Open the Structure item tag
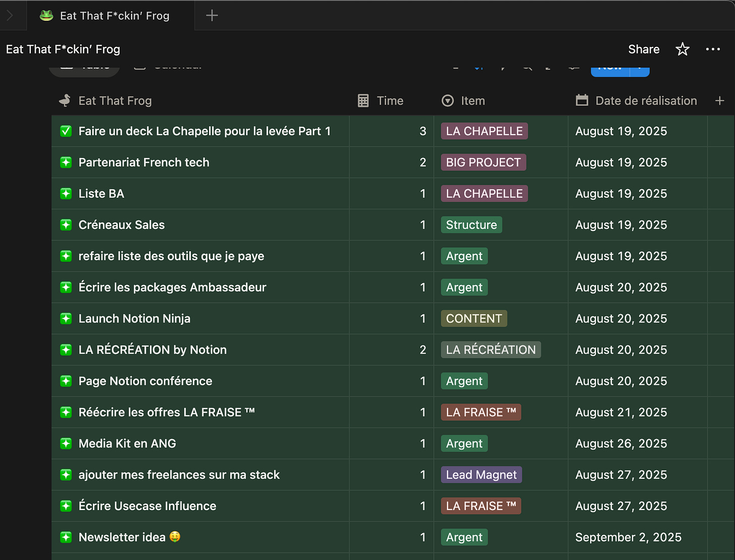The height and width of the screenshot is (560, 735). (471, 225)
